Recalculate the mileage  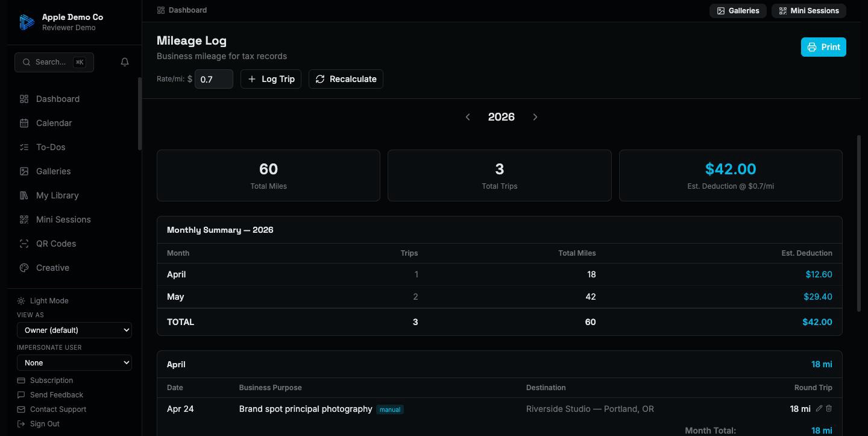click(346, 79)
